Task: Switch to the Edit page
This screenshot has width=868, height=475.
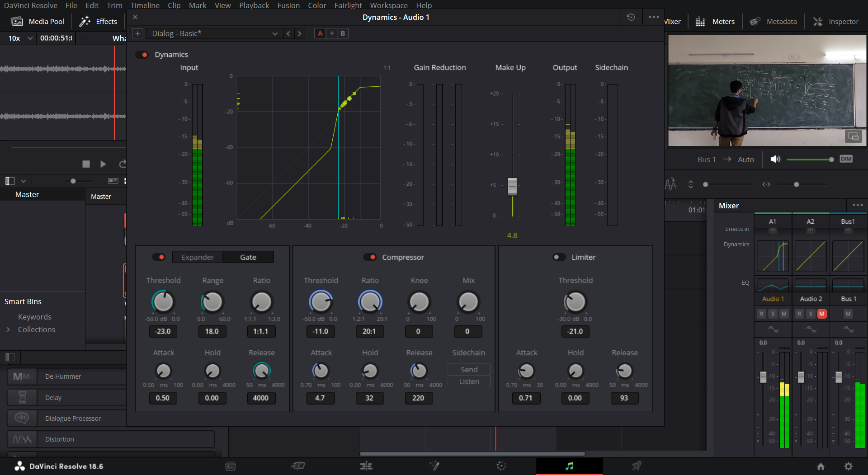Action: point(366,466)
